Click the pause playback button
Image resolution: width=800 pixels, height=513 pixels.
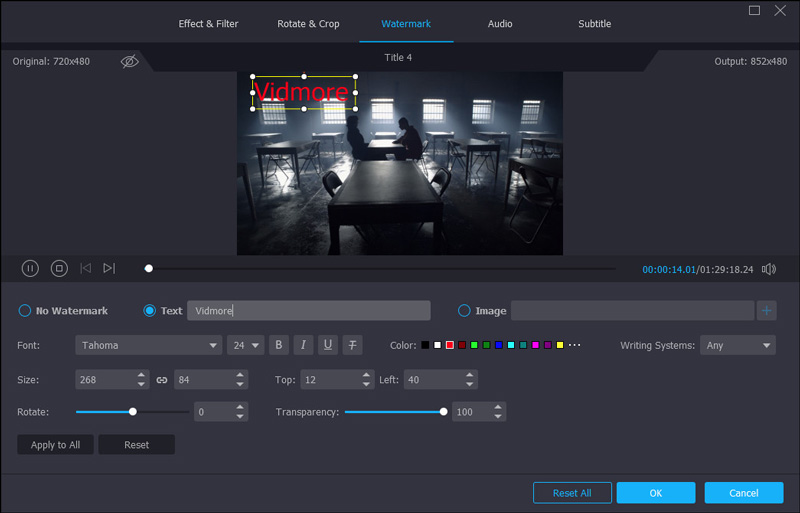pyautogui.click(x=30, y=268)
